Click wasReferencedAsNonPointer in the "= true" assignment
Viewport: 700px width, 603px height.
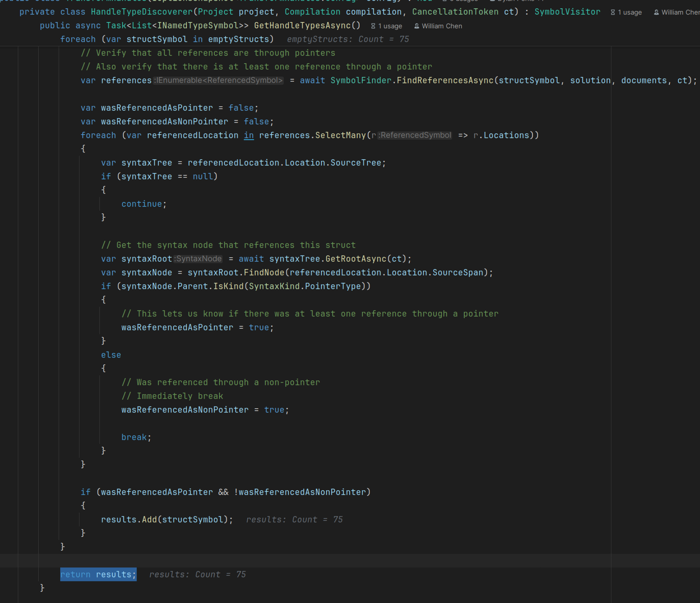tap(185, 410)
